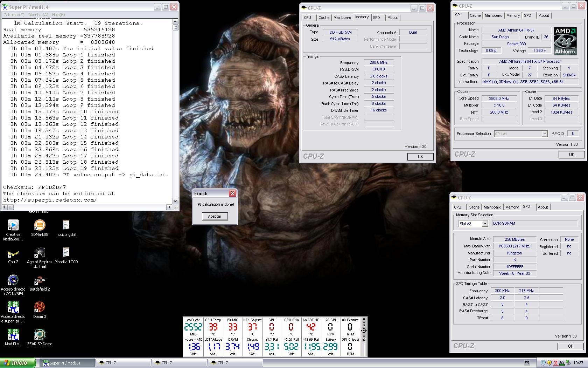Open the Age of Empires III Trial icon

tap(40, 253)
